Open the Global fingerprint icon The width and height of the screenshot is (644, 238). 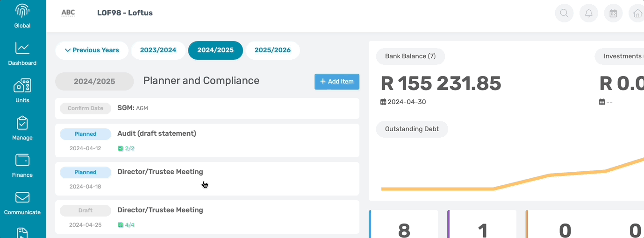tap(22, 11)
